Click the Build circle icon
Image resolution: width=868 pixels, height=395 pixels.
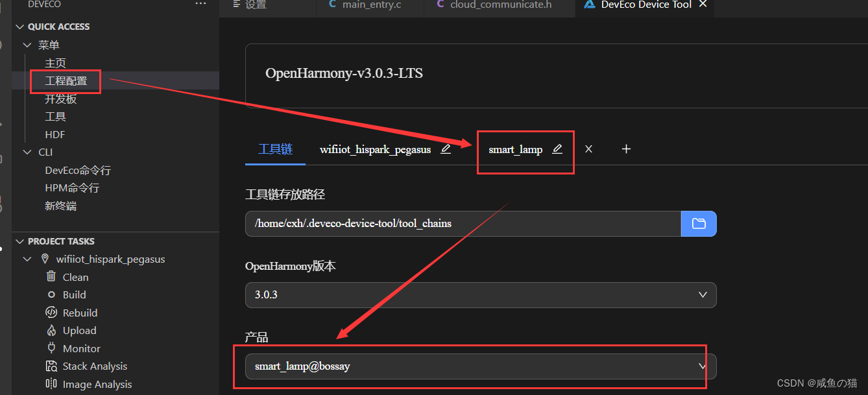pos(51,294)
